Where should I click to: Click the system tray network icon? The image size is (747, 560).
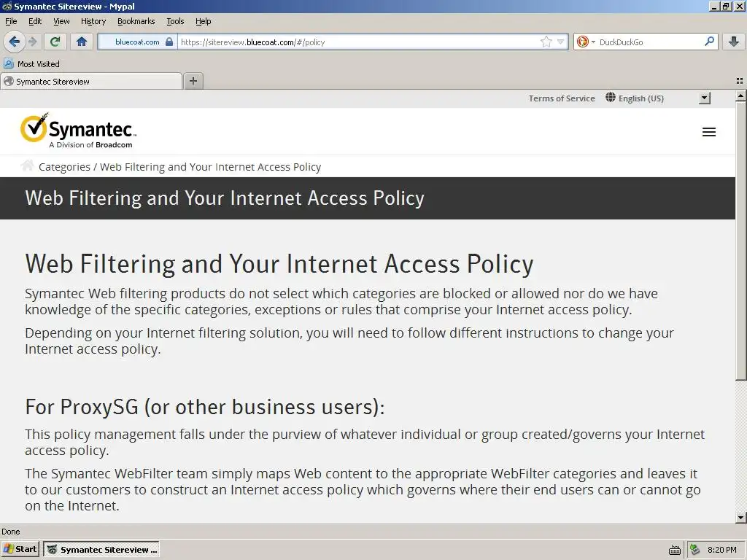pyautogui.click(x=695, y=550)
